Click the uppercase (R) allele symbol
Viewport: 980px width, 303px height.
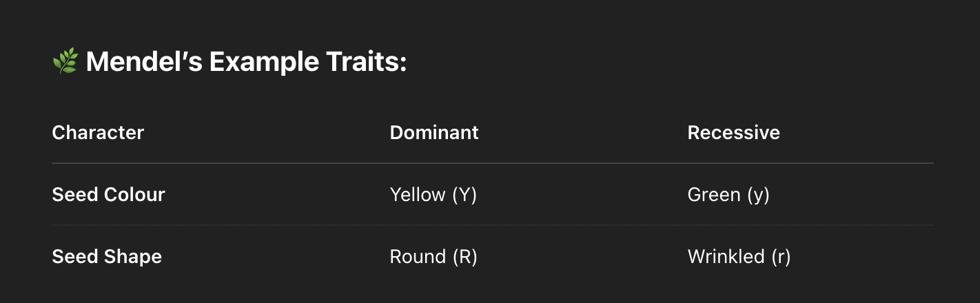click(465, 257)
